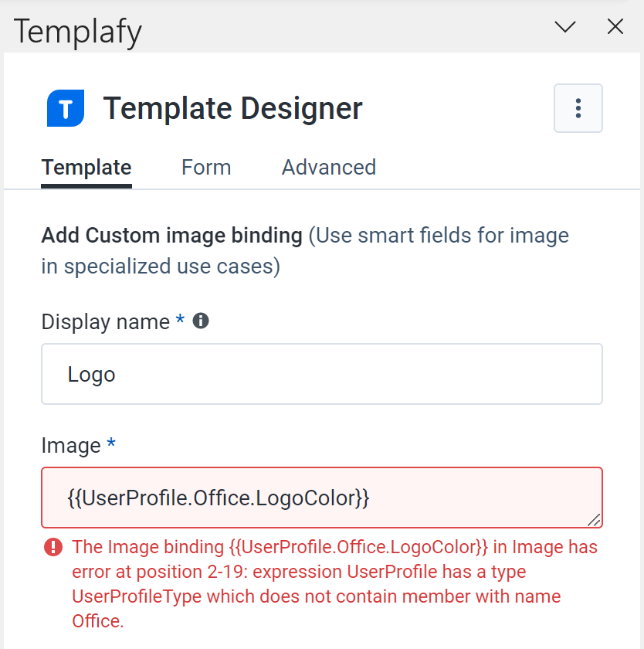The height and width of the screenshot is (649, 644).
Task: Select the Logo display name input
Action: tap(321, 373)
